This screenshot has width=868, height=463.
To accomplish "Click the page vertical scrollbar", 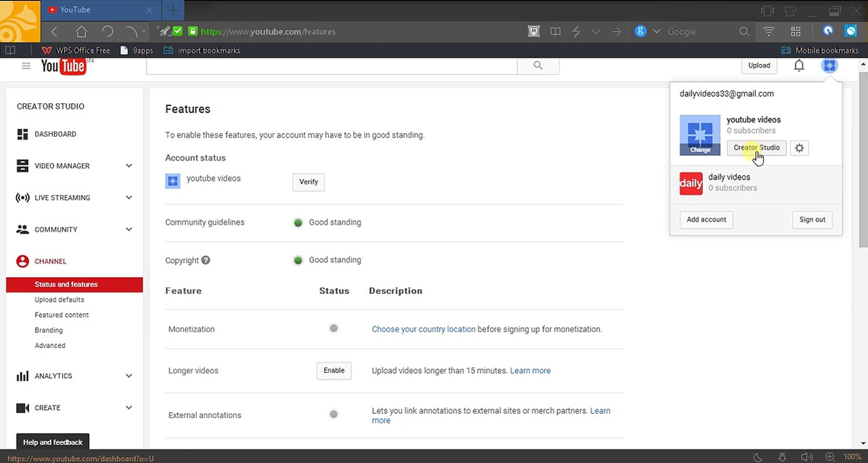I will point(863,159).
